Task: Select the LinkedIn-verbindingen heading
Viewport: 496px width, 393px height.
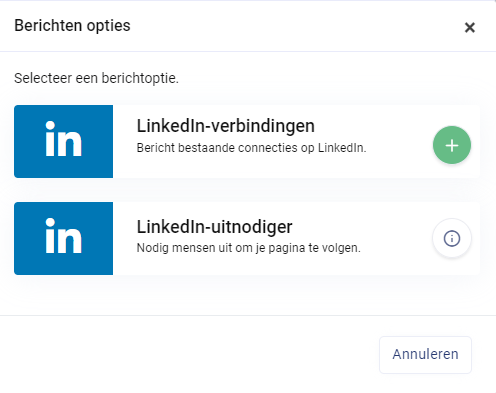Action: point(226,126)
